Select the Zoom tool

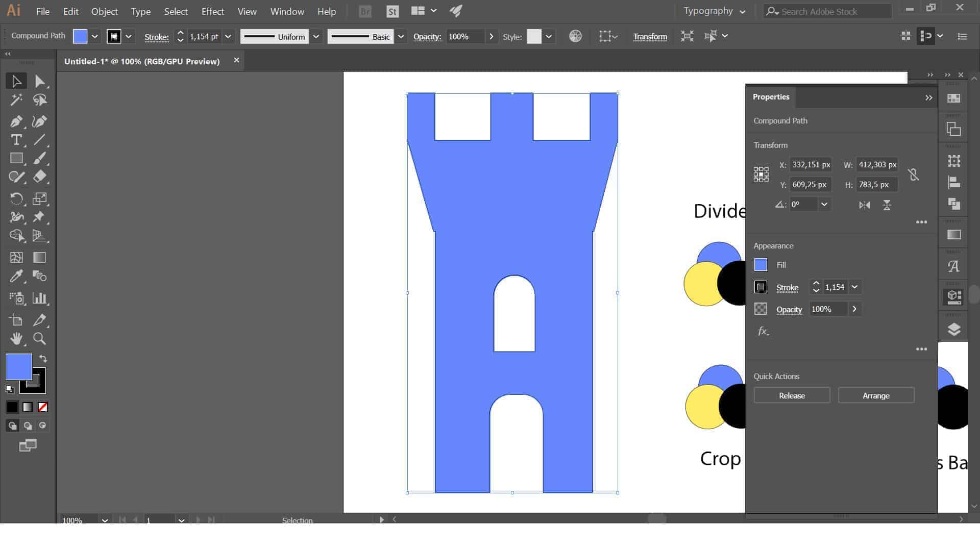(40, 339)
